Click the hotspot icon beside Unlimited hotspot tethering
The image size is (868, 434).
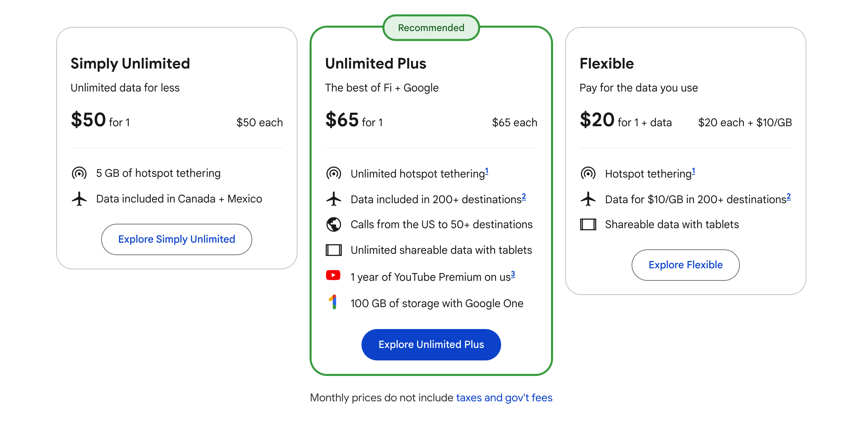pos(334,173)
